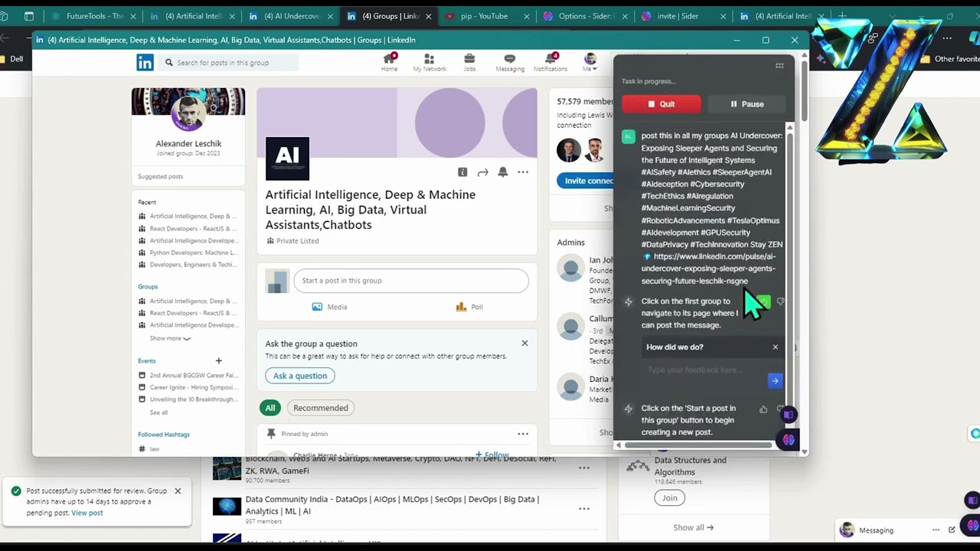Click Start a post in this group box
This screenshot has width=980, height=551.
click(x=411, y=281)
